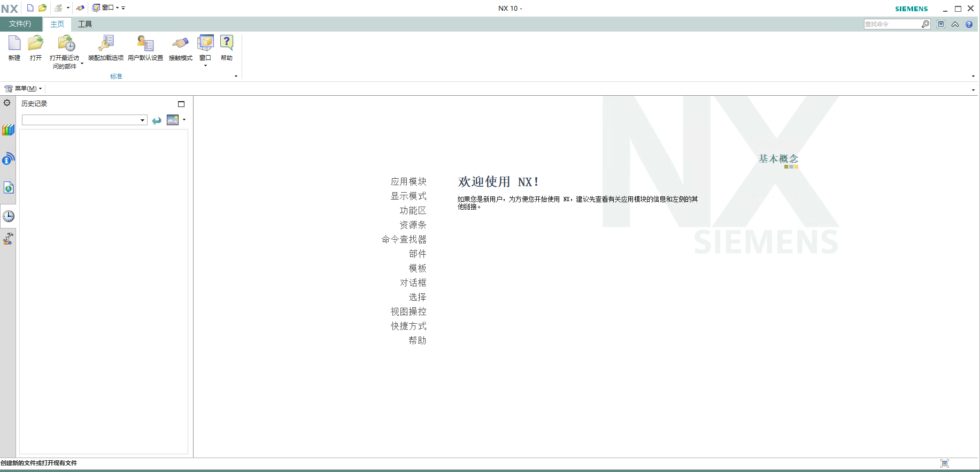Maximize the 历史记录 history panel
The width and height of the screenshot is (980, 472).
tap(181, 104)
